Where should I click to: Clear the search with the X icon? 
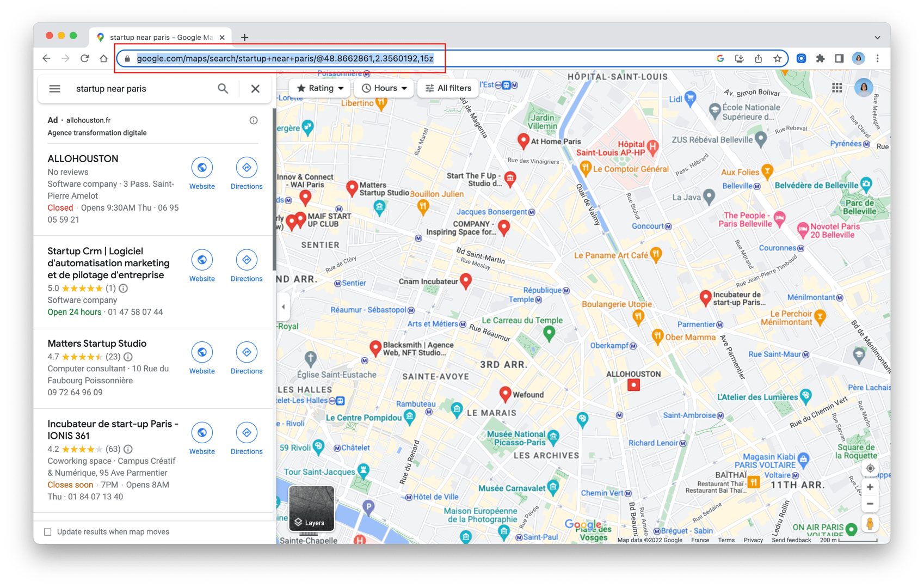pyautogui.click(x=255, y=89)
